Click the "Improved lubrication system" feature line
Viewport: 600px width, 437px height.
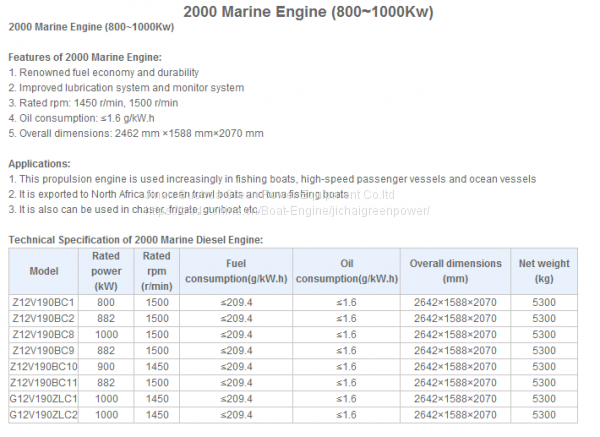click(126, 87)
